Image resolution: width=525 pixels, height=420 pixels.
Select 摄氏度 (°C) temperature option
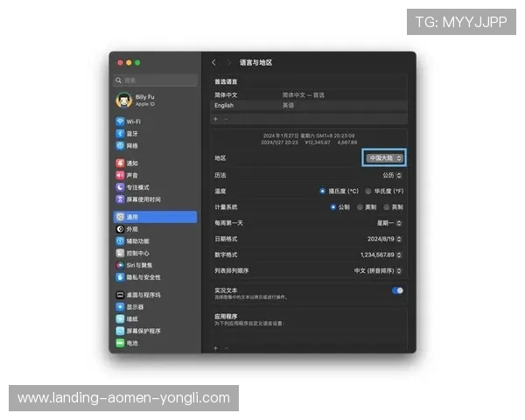point(322,192)
